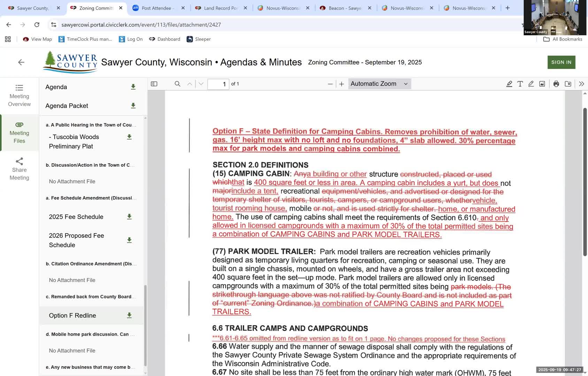Click the PDF highlight tool icon
The height and width of the screenshot is (376, 588).
click(x=509, y=84)
